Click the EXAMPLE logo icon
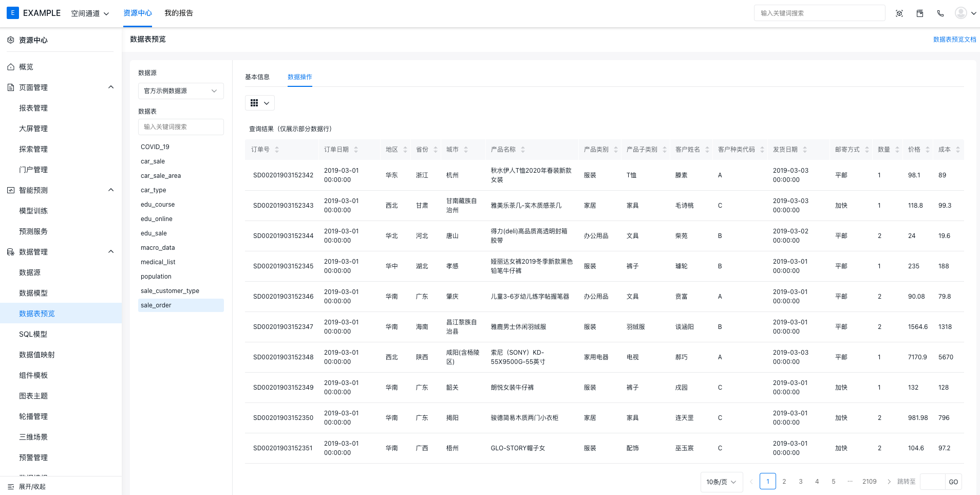This screenshot has height=495, width=980. pyautogui.click(x=12, y=13)
